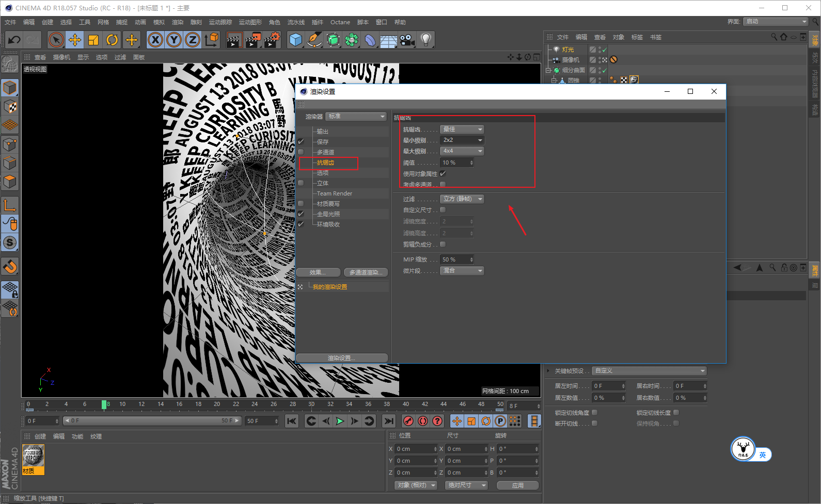This screenshot has height=504, width=821.
Task: Add a Cube primitive object
Action: (296, 40)
